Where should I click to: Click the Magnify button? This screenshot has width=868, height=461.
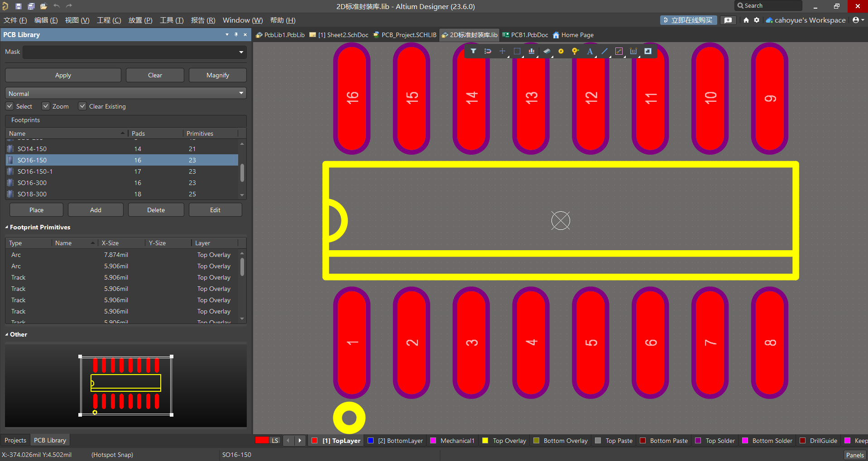tap(217, 75)
